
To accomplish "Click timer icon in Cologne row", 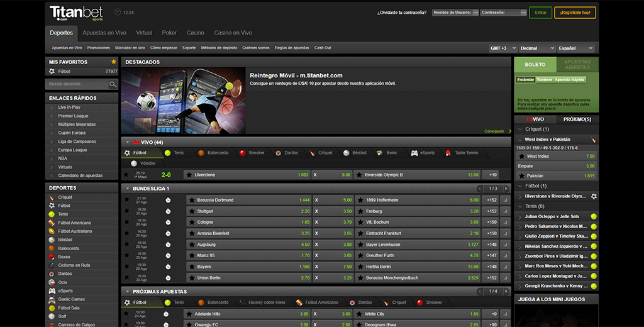I will click(x=168, y=222).
